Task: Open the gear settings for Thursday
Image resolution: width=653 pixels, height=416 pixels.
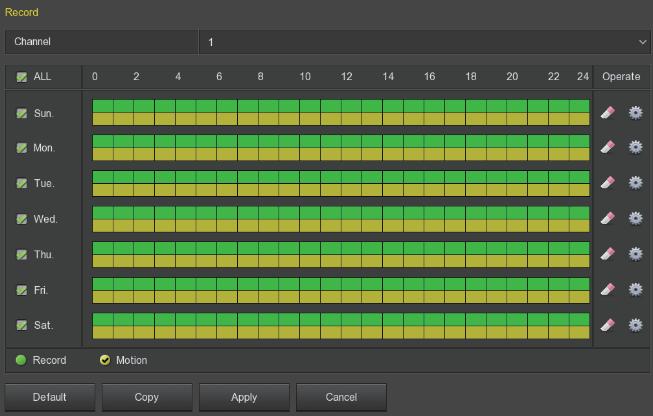Action: click(636, 254)
